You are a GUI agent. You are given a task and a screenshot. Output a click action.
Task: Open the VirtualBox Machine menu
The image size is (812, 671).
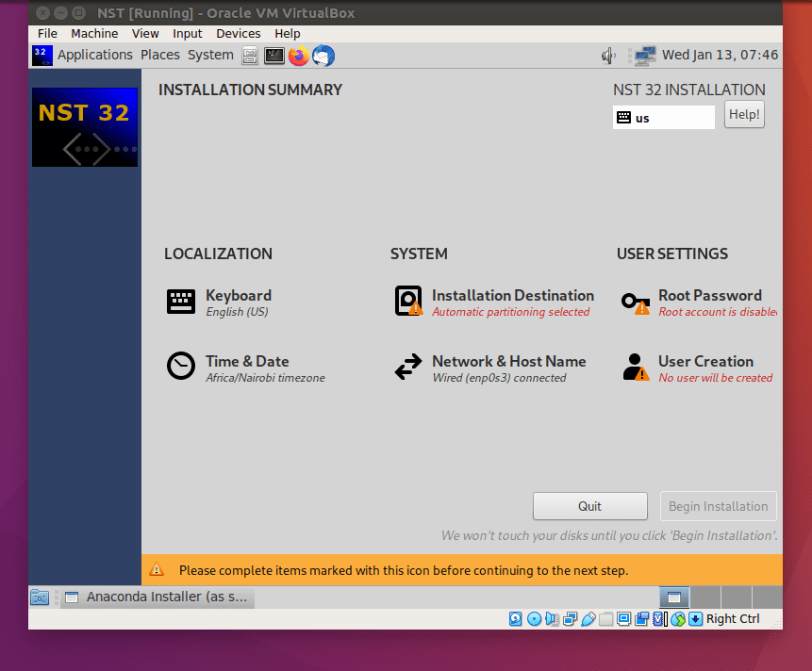point(94,34)
